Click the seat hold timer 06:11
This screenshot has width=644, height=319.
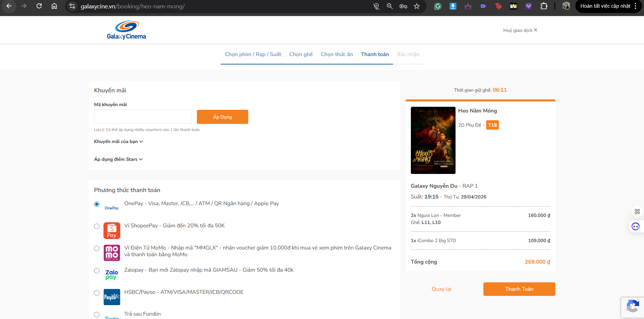coord(500,90)
